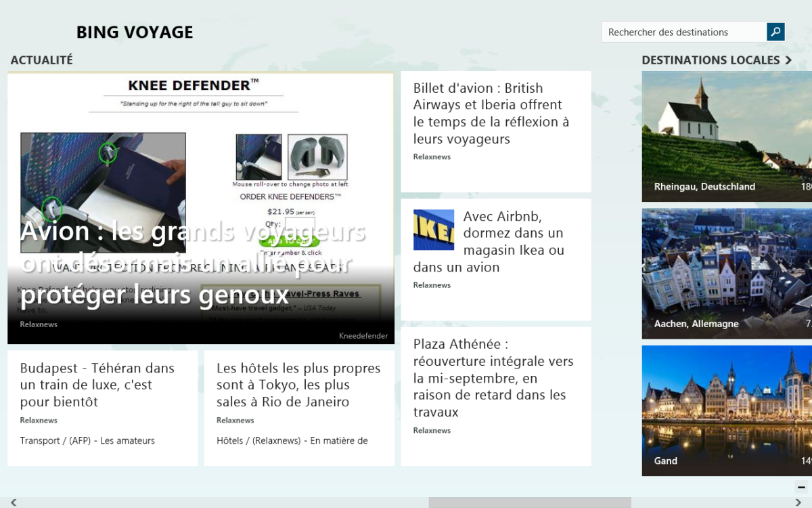Select the IKEA logo thumbnail
This screenshot has height=508, width=812.
coord(434,230)
